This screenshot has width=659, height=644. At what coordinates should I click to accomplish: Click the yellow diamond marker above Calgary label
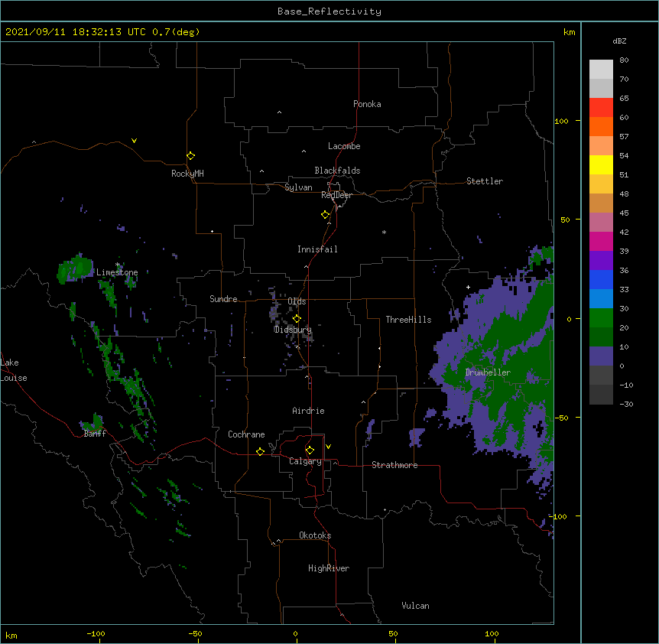(310, 450)
